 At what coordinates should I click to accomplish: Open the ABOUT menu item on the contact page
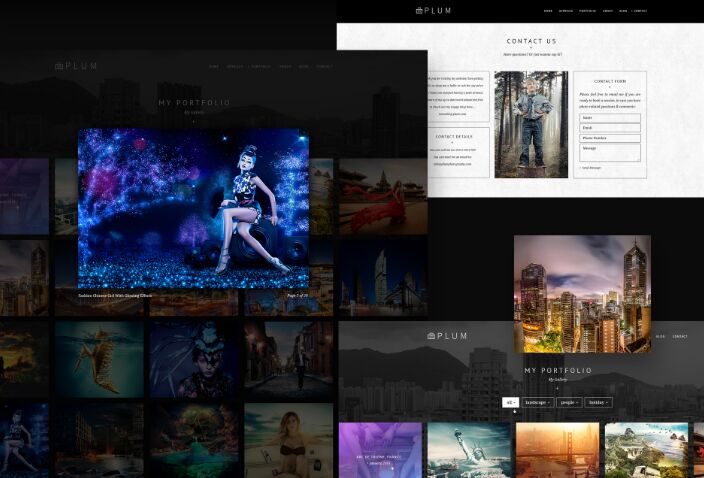(608, 11)
